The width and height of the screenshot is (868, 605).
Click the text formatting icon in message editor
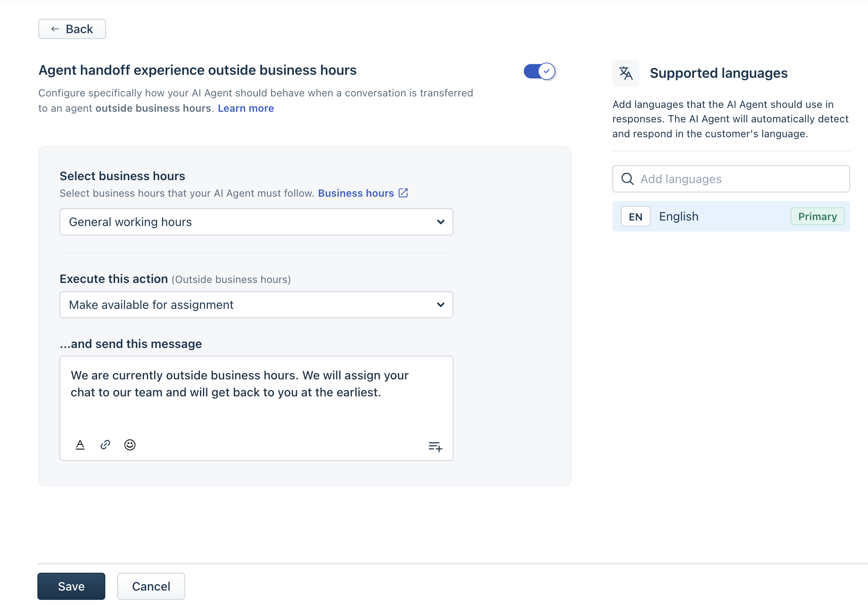pos(80,445)
